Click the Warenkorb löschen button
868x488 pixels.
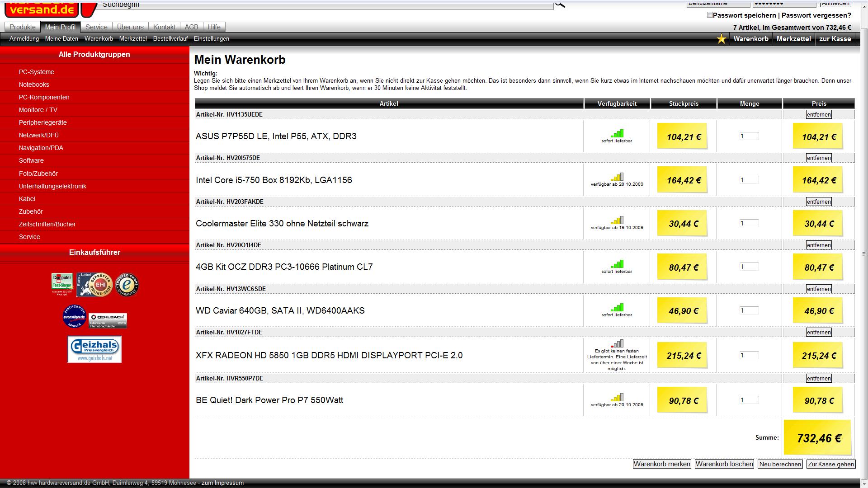pyautogui.click(x=724, y=464)
